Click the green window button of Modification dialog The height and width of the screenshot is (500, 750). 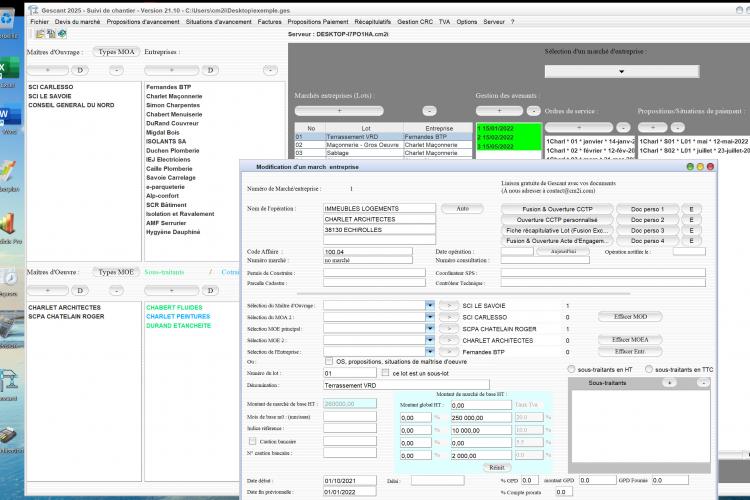coord(690,167)
